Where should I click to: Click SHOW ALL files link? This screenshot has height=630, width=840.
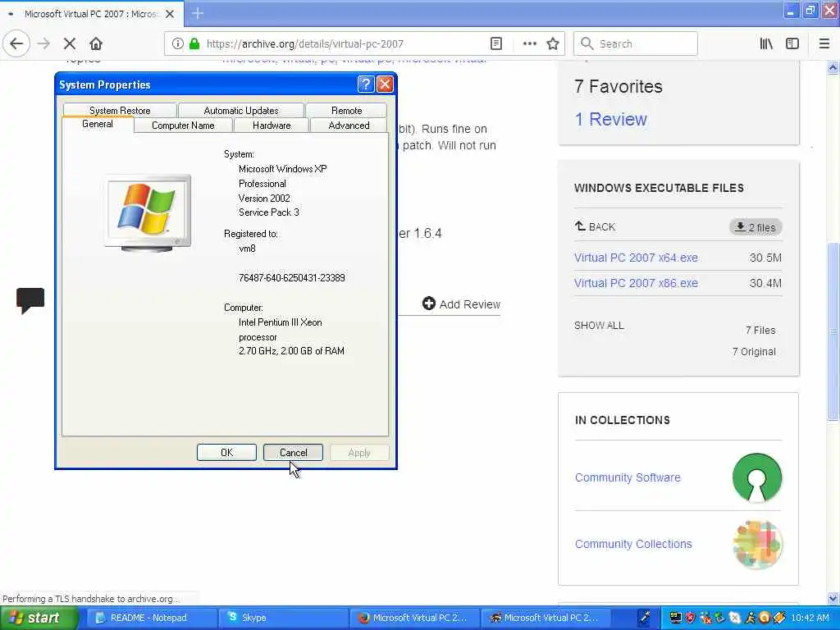tap(599, 325)
